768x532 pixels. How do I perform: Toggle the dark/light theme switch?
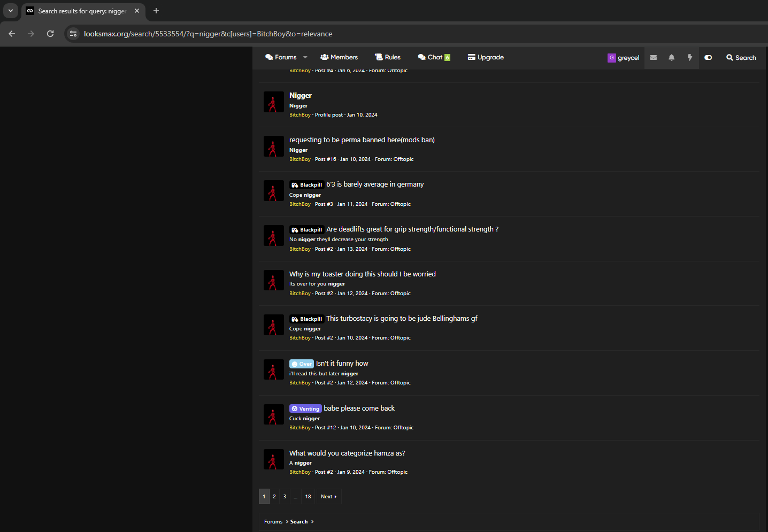708,58
